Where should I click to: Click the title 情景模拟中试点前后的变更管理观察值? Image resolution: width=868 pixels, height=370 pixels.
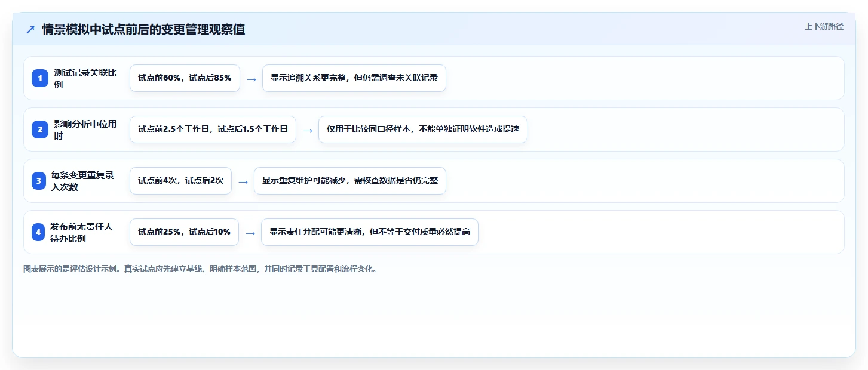143,29
